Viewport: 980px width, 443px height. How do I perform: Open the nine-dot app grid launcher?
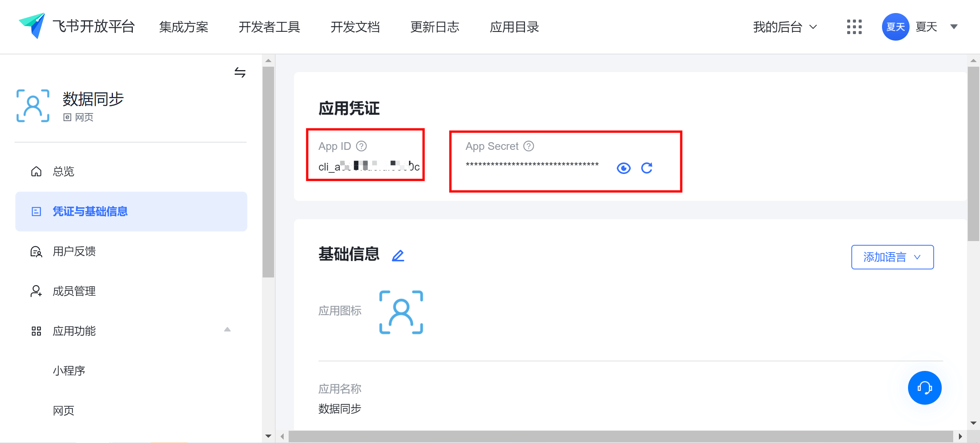point(854,27)
